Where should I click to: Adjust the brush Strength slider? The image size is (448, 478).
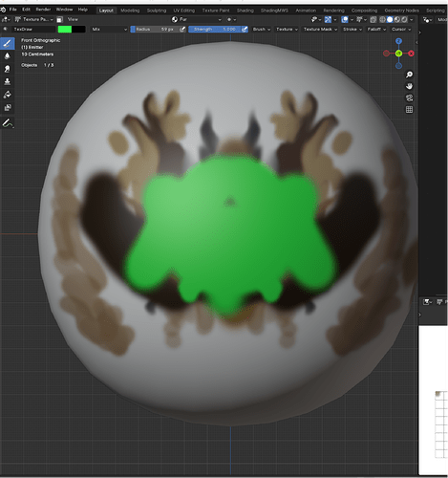[215, 30]
